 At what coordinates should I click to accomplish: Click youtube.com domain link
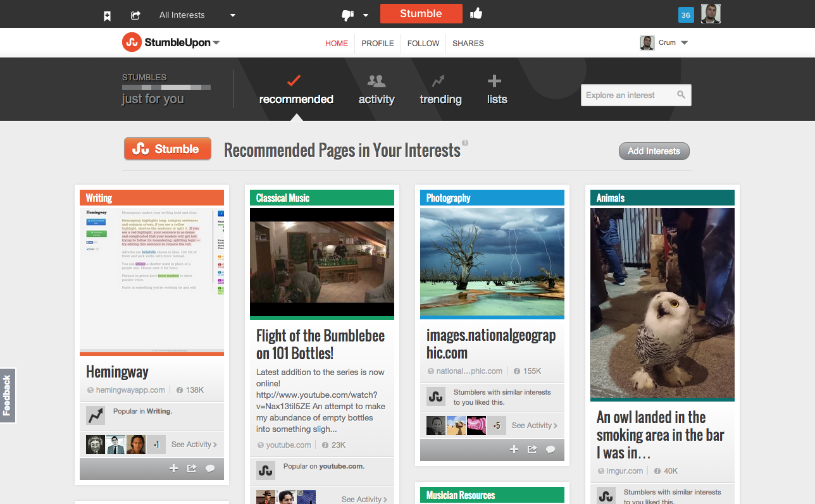(289, 445)
